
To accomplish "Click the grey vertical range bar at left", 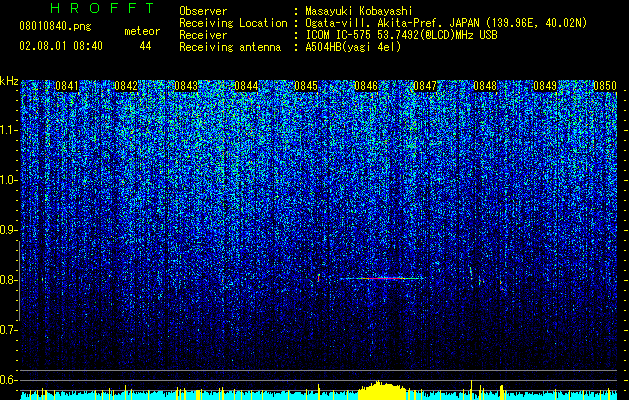I will (x=19, y=281).
